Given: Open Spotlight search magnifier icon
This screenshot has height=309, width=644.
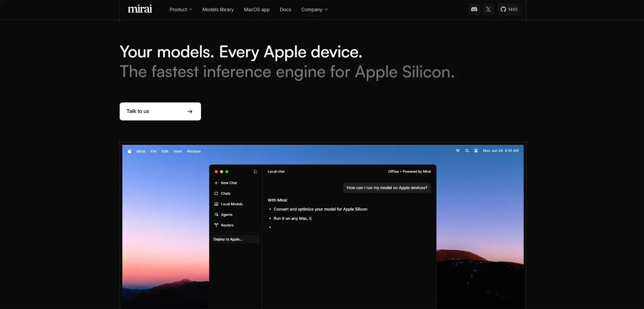Looking at the screenshot, I should (x=467, y=151).
